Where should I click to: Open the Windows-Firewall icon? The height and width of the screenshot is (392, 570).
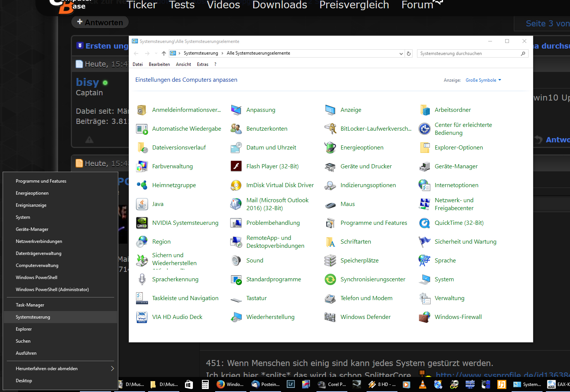[425, 317]
